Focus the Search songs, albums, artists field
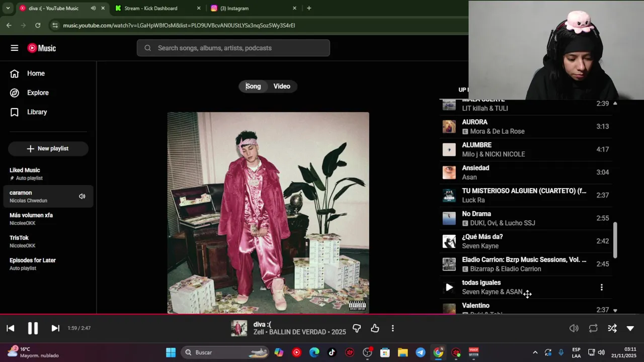The width and height of the screenshot is (644, 362). [233, 48]
